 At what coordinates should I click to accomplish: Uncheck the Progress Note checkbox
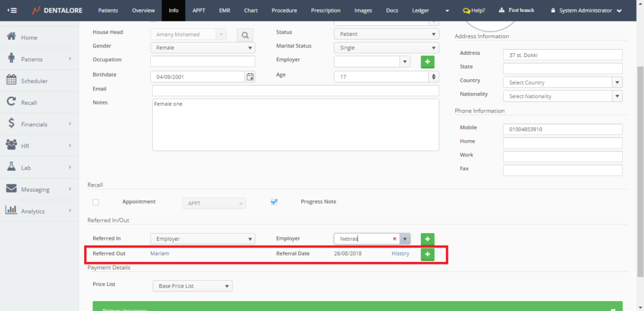coord(274,202)
